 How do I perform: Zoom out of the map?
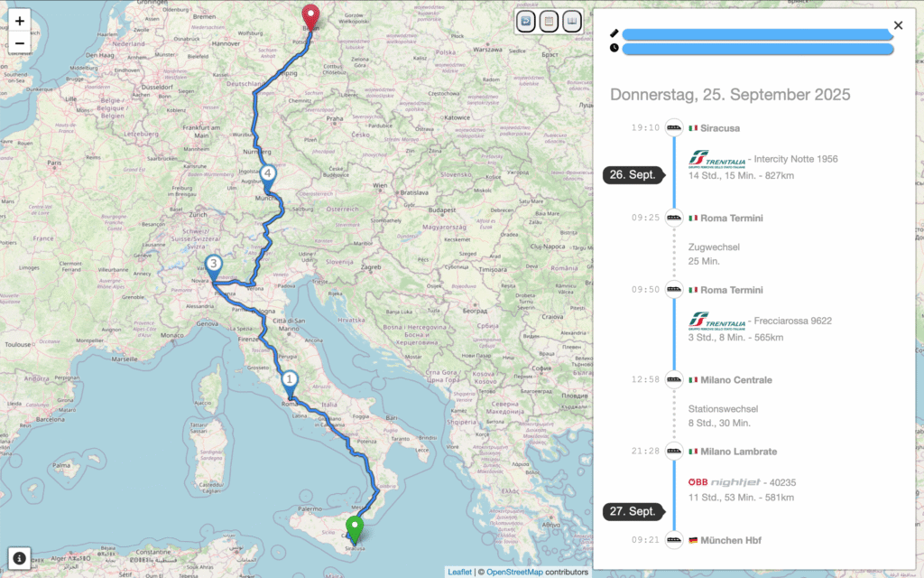19,43
